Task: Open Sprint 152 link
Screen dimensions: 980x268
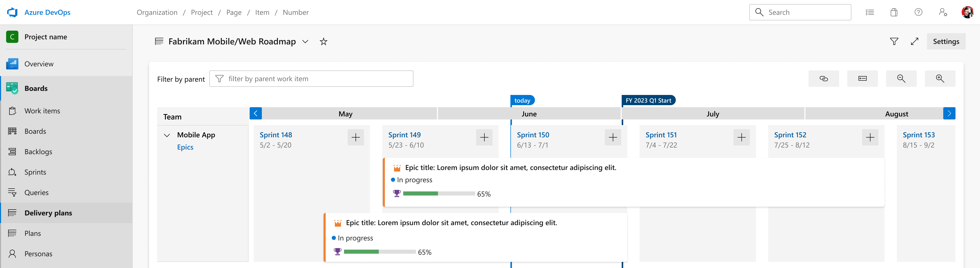Action: click(790, 135)
